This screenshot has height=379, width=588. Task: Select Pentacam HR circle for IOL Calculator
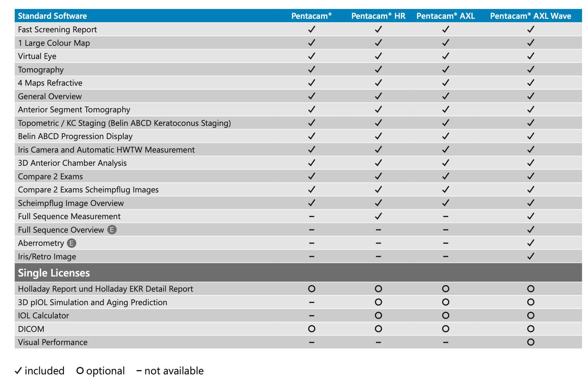coord(378,316)
